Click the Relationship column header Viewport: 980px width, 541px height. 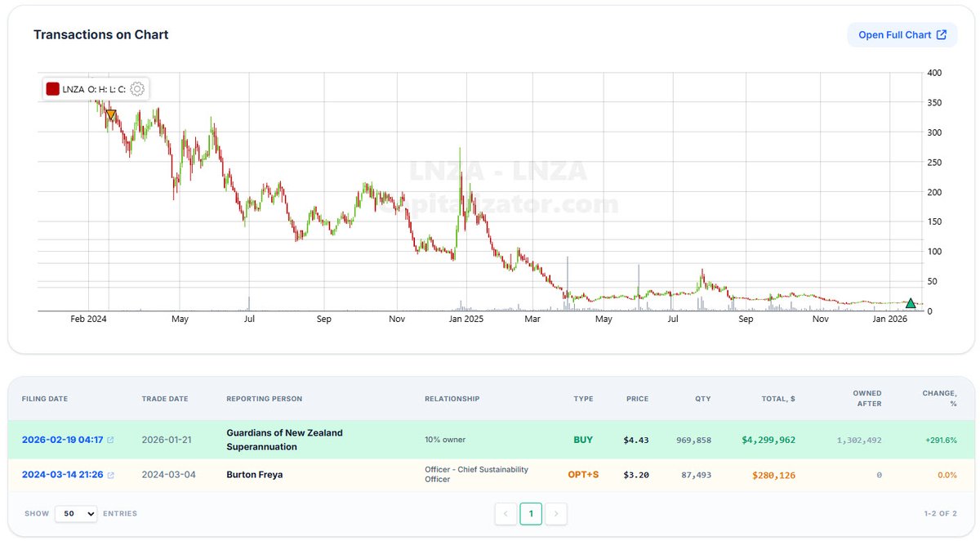coord(452,399)
